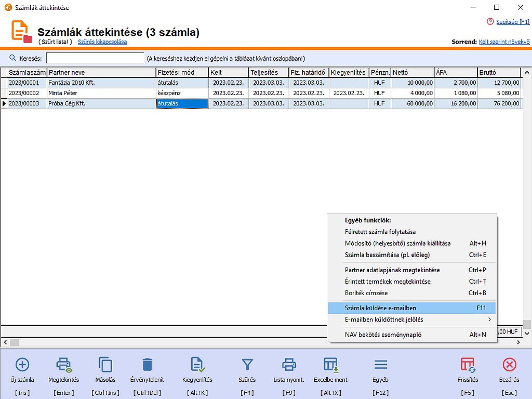Refresh list with Frissítés icon
This screenshot has width=532, height=399.
tap(468, 364)
